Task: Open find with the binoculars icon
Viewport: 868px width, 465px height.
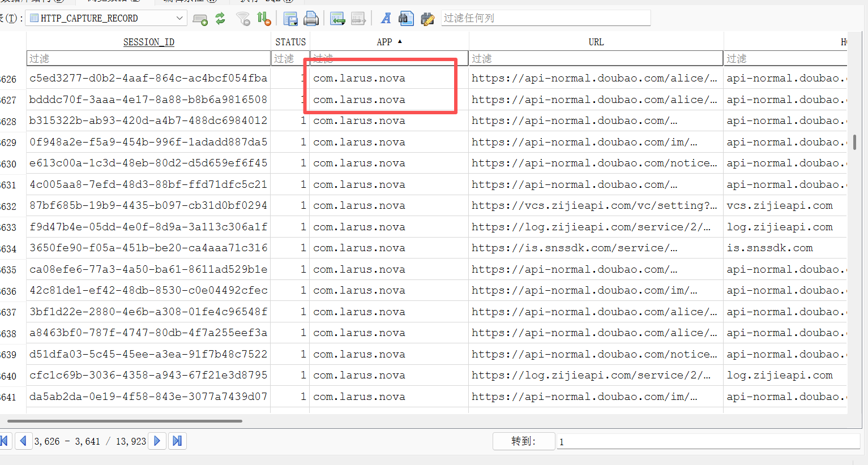Action: click(x=406, y=19)
